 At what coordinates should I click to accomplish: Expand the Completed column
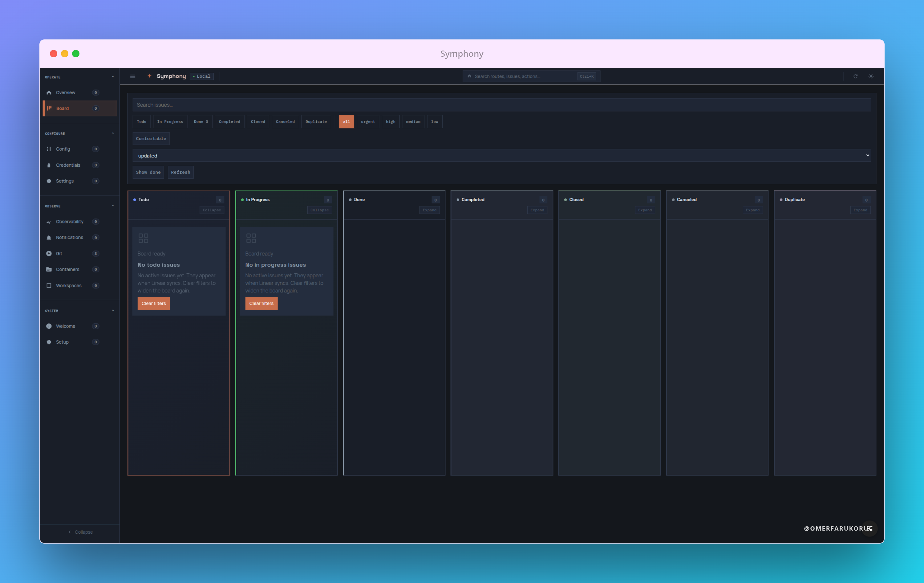pyautogui.click(x=537, y=210)
